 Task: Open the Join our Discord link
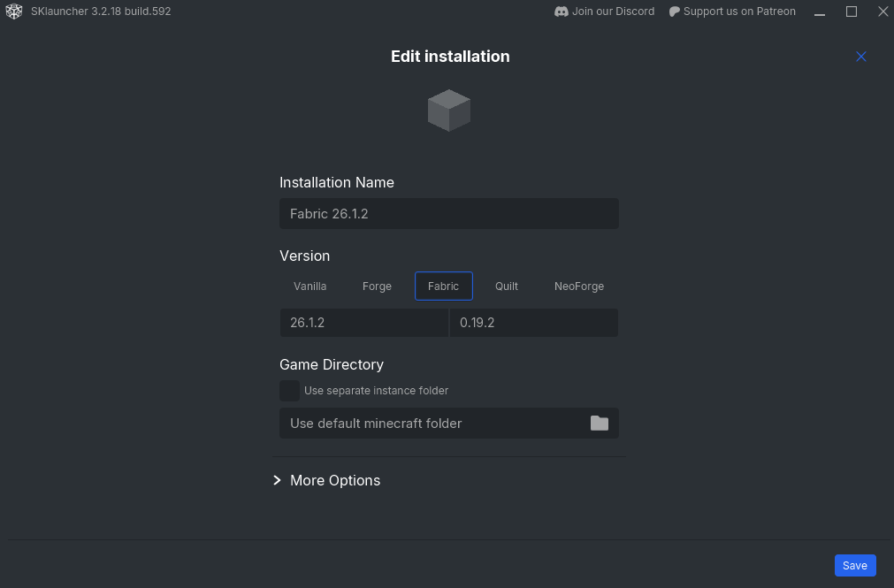(x=612, y=11)
